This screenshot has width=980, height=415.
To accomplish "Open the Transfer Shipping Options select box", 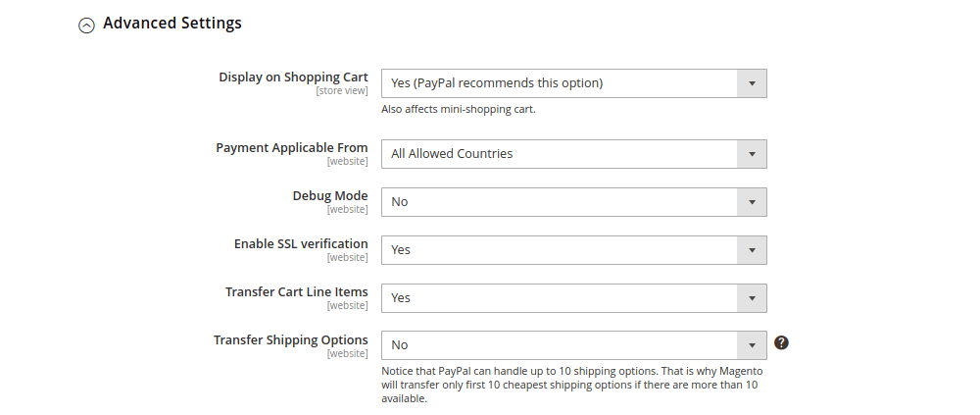I will (573, 345).
